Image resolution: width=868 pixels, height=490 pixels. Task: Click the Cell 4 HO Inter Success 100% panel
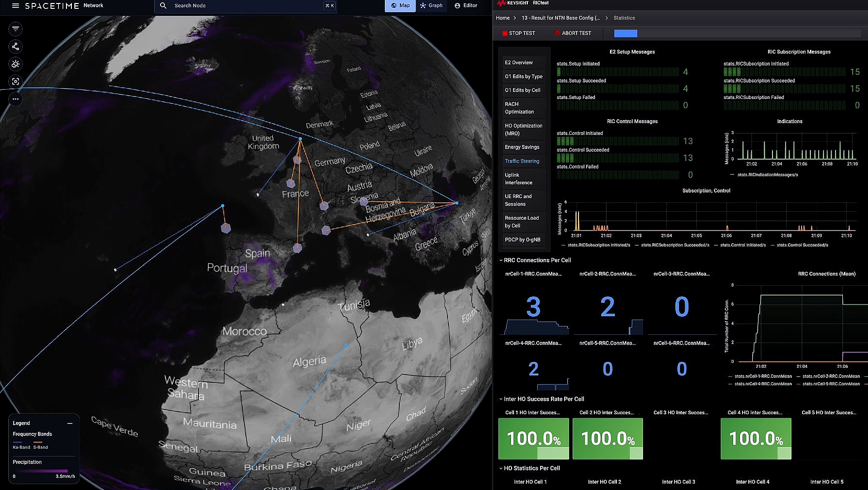pyautogui.click(x=756, y=439)
